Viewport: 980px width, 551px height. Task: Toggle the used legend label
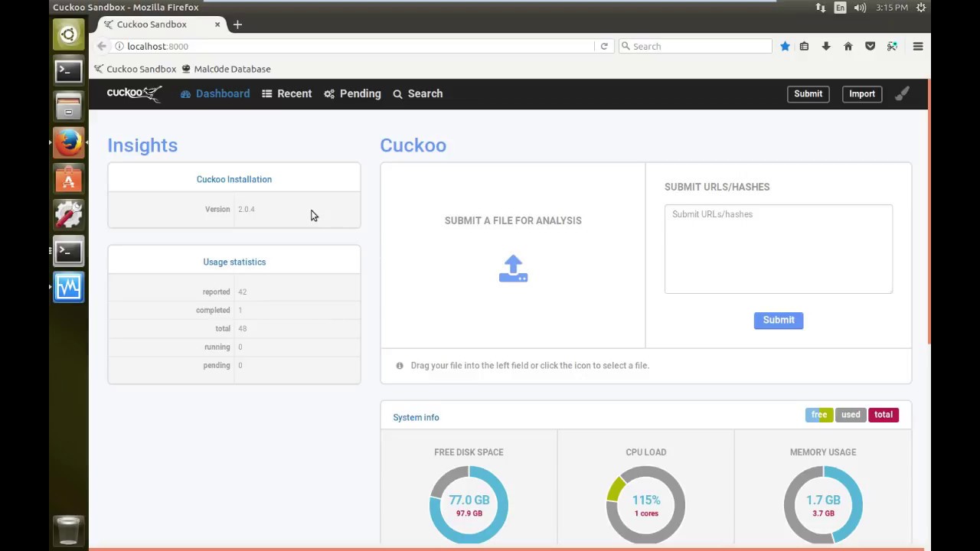pos(851,415)
